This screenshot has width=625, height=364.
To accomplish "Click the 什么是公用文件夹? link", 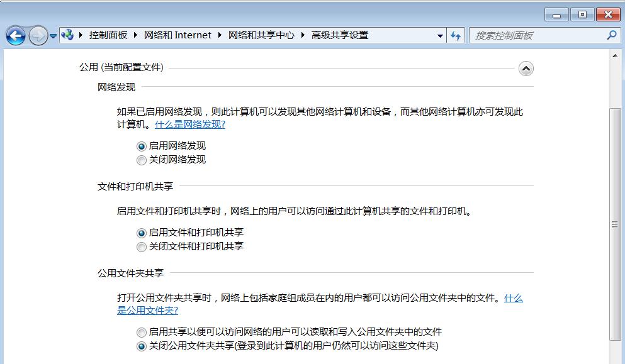I will [149, 310].
